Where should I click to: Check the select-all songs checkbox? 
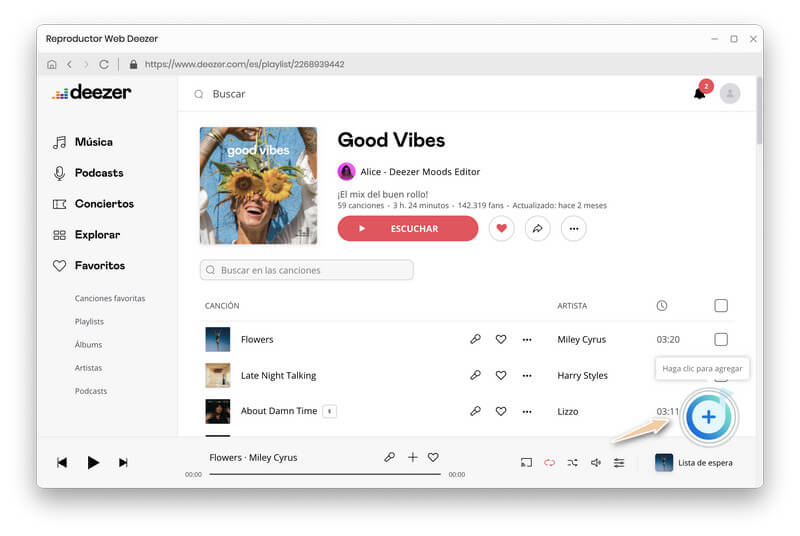pyautogui.click(x=721, y=306)
